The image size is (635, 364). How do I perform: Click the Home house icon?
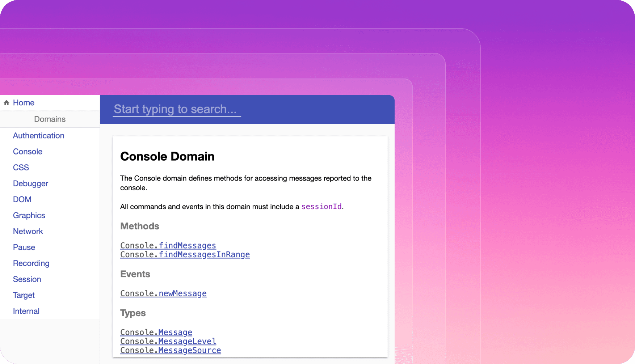[7, 103]
